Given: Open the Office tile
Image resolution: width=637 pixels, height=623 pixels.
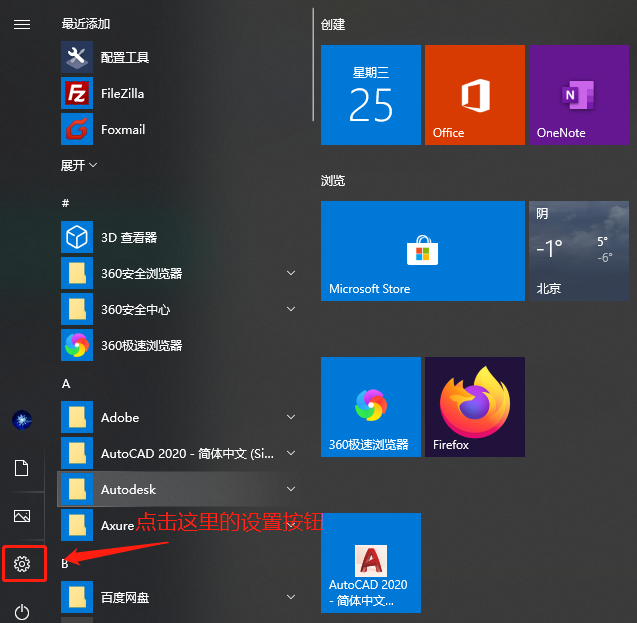Looking at the screenshot, I should coord(475,95).
